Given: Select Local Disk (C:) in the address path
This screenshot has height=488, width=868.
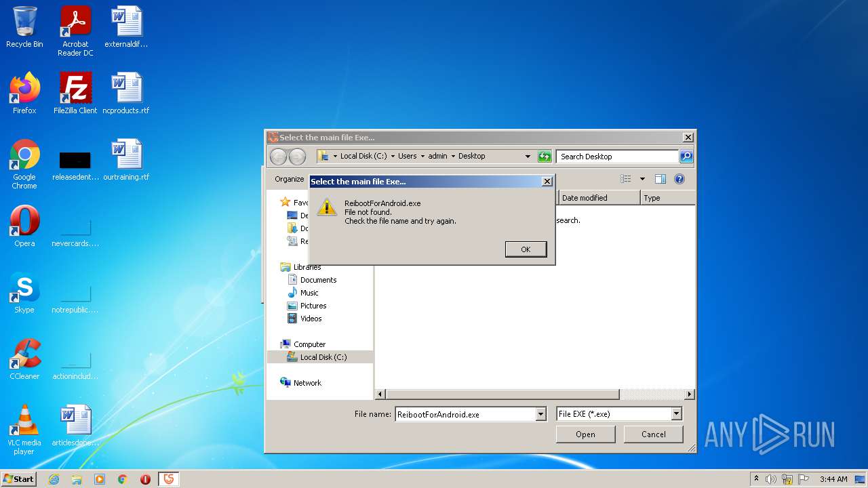Looking at the screenshot, I should point(363,156).
